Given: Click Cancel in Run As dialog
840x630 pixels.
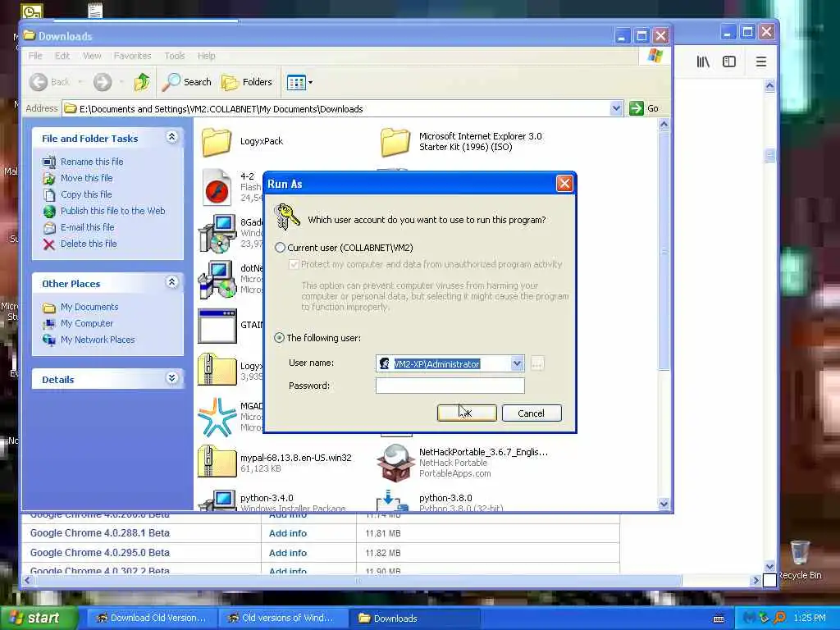Looking at the screenshot, I should pos(532,413).
